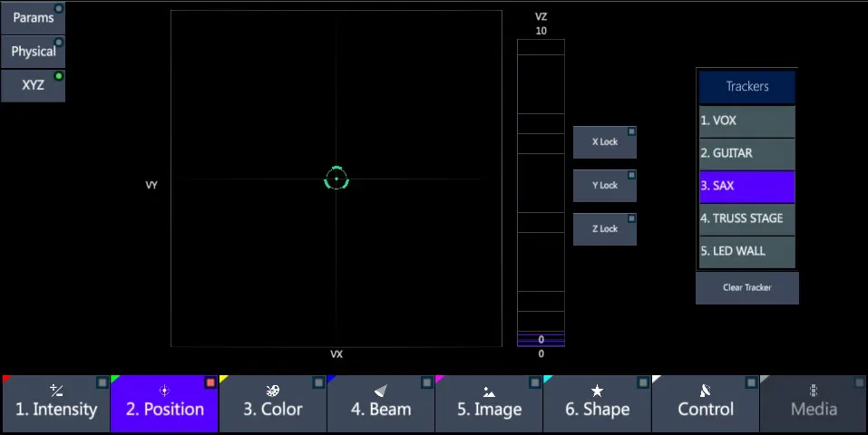The width and height of the screenshot is (868, 435).
Task: Select tracker 2. GUITAR
Action: [x=746, y=153]
